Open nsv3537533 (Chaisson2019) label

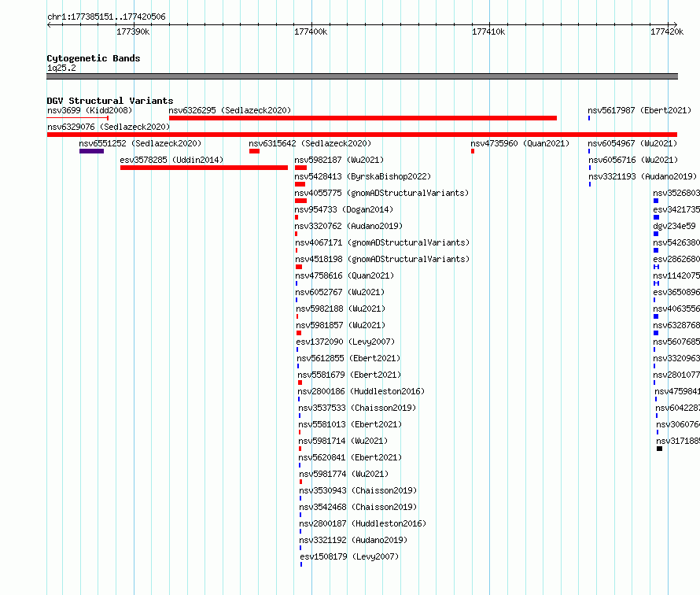tap(357, 408)
